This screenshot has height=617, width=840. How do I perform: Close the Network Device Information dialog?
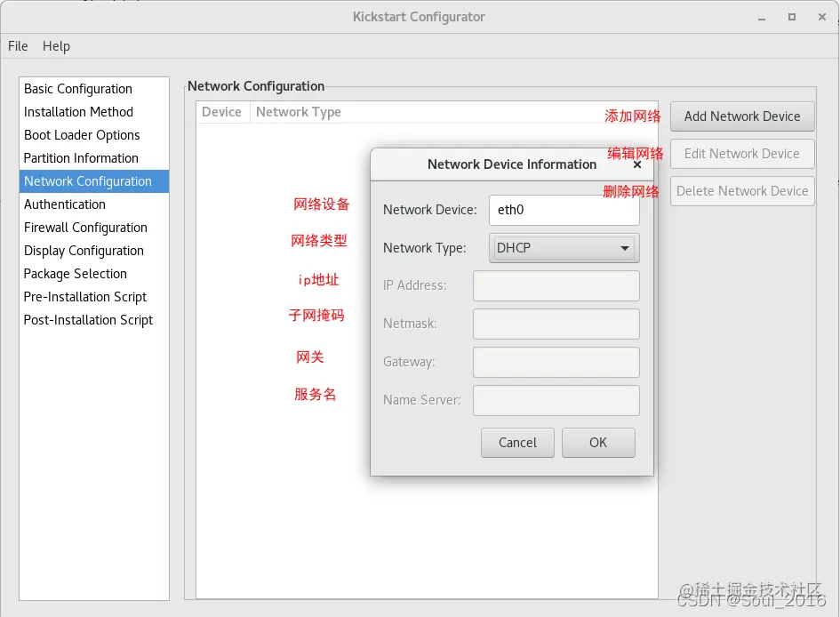637,165
